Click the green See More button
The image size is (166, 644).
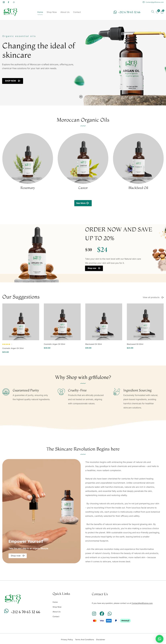pos(83,203)
